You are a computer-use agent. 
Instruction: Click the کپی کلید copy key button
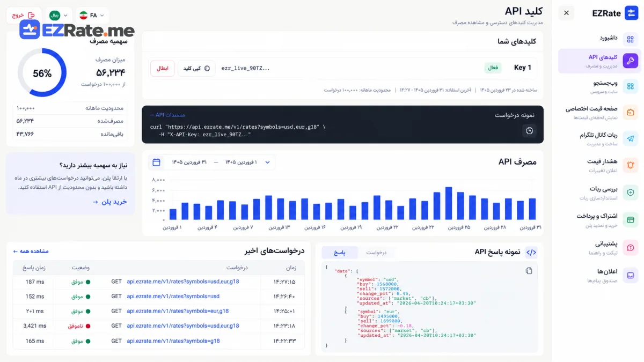click(x=196, y=68)
